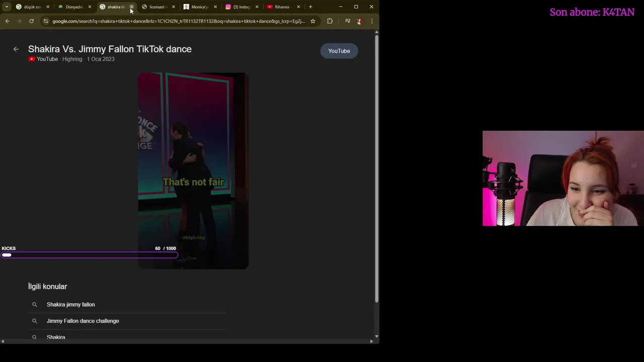Maximize the Chrome window
Image resolution: width=644 pixels, height=362 pixels.
(356, 7)
